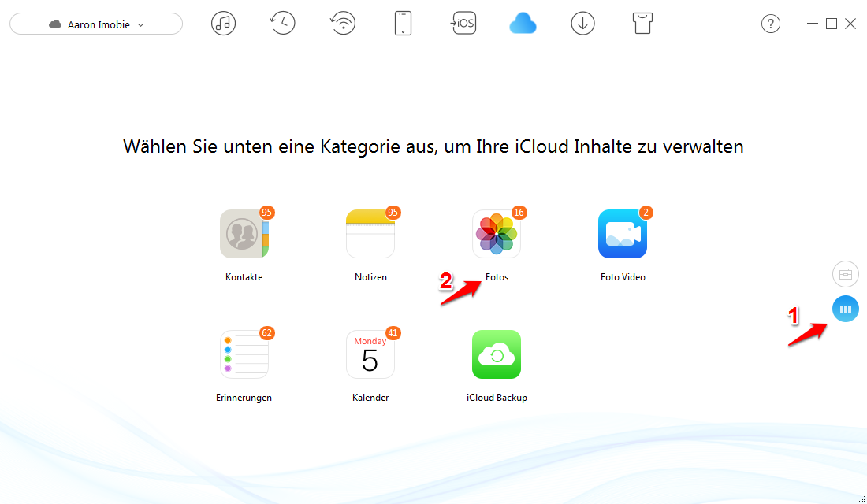This screenshot has height=504, width=867.
Task: Open the Kalender category icon
Action: coord(370,354)
